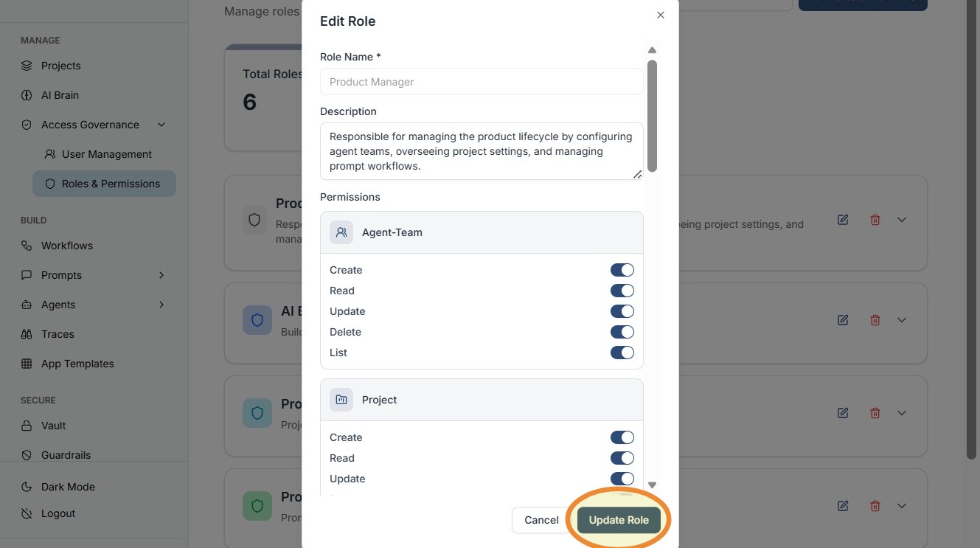Click the Dark Mode moon icon
The image size is (980, 548).
point(27,487)
